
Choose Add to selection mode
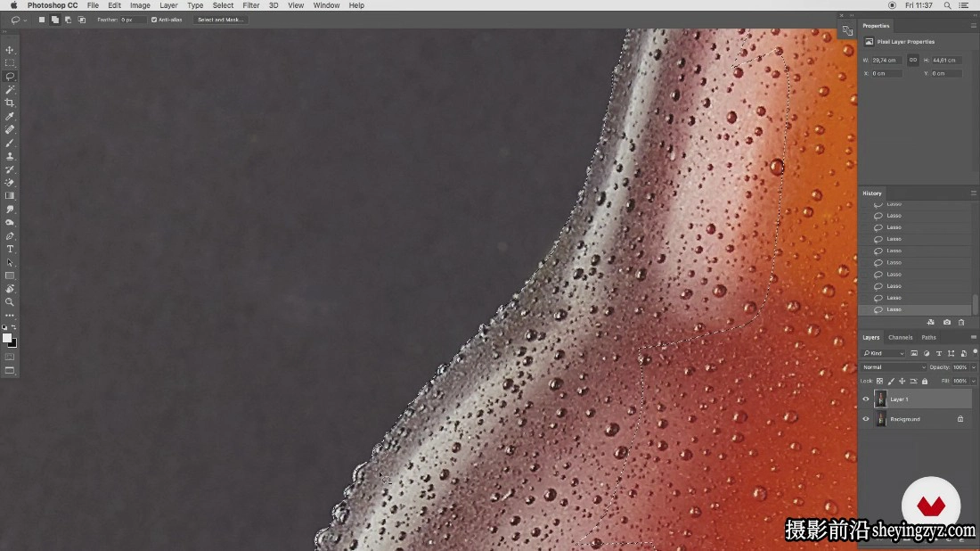pyautogui.click(x=55, y=20)
